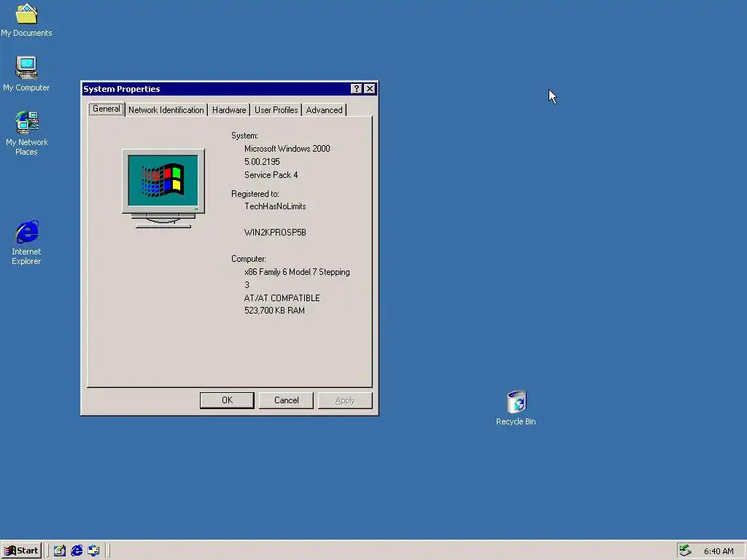Click the Cancel button

(286, 400)
